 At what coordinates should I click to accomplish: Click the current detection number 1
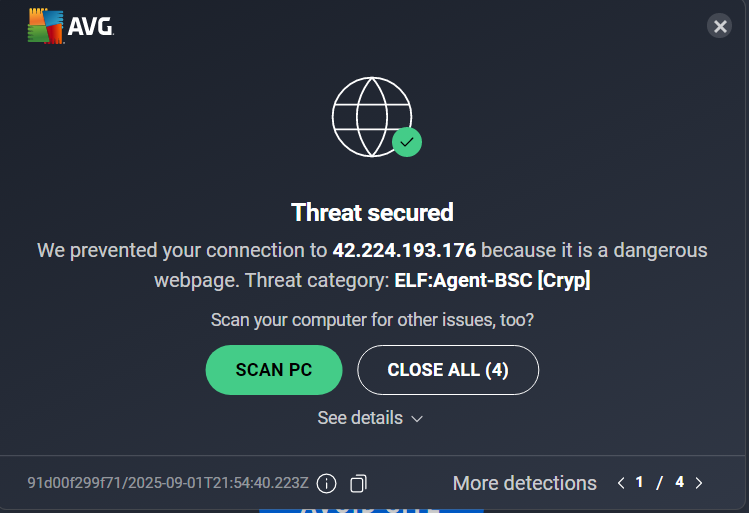639,482
